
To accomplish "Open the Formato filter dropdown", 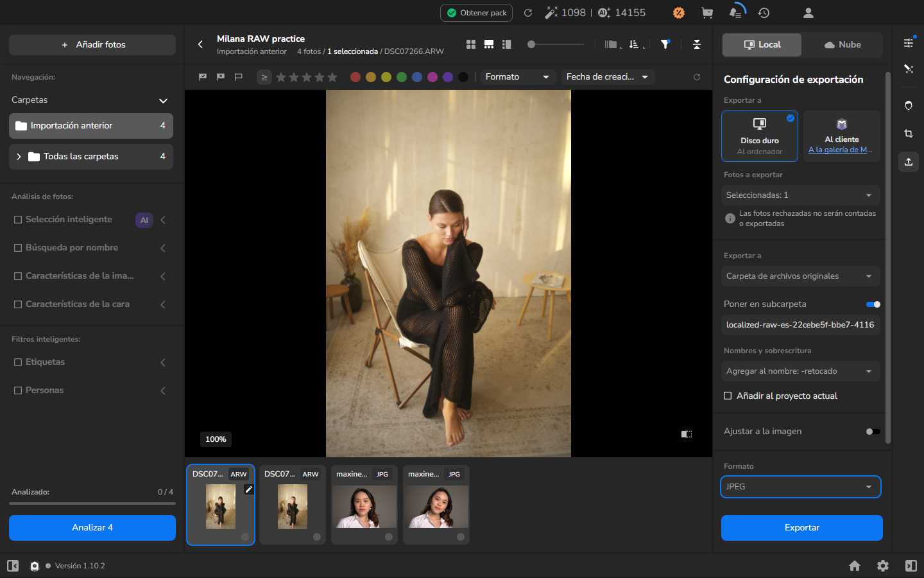I will click(x=517, y=77).
